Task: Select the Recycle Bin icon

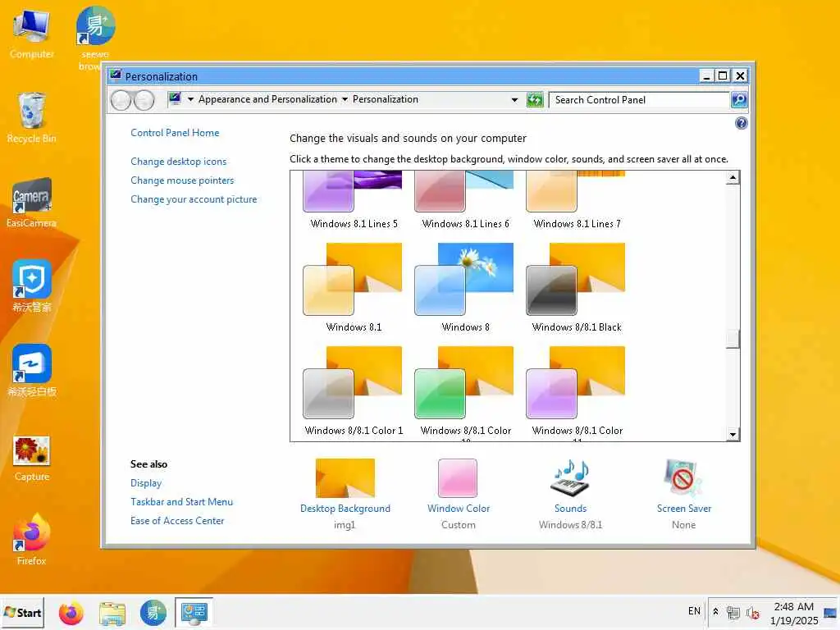Action: point(32,117)
